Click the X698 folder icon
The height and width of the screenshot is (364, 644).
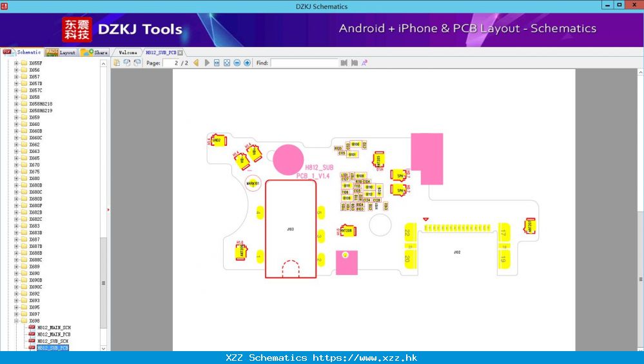pyautogui.click(x=24, y=321)
